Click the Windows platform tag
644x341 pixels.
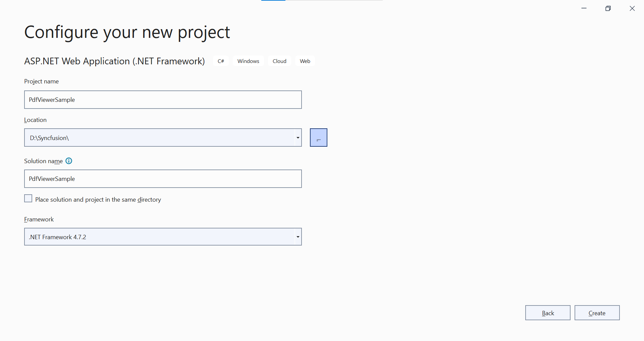[x=248, y=61]
